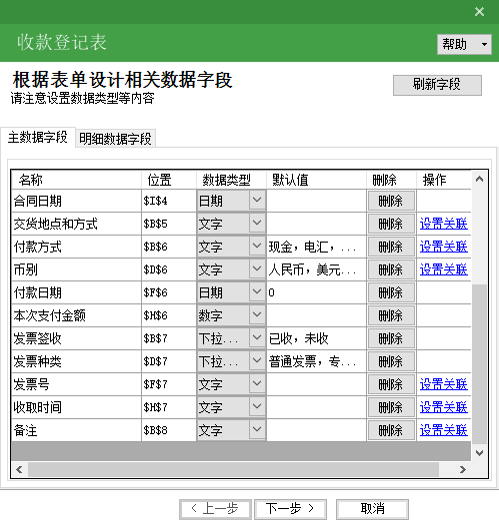Viewport: 499px width, 529px height.
Task: Open 设置关联 link for 发票号
Action: coord(444,384)
